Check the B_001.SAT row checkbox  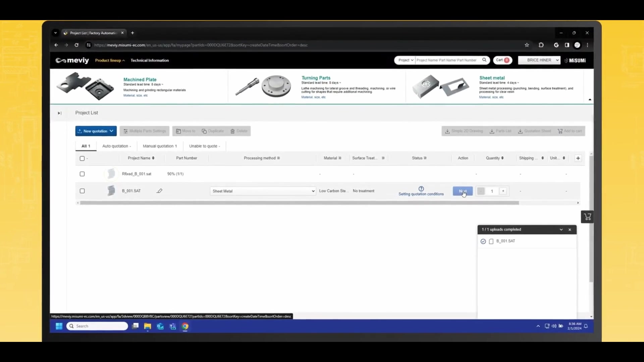(x=82, y=191)
